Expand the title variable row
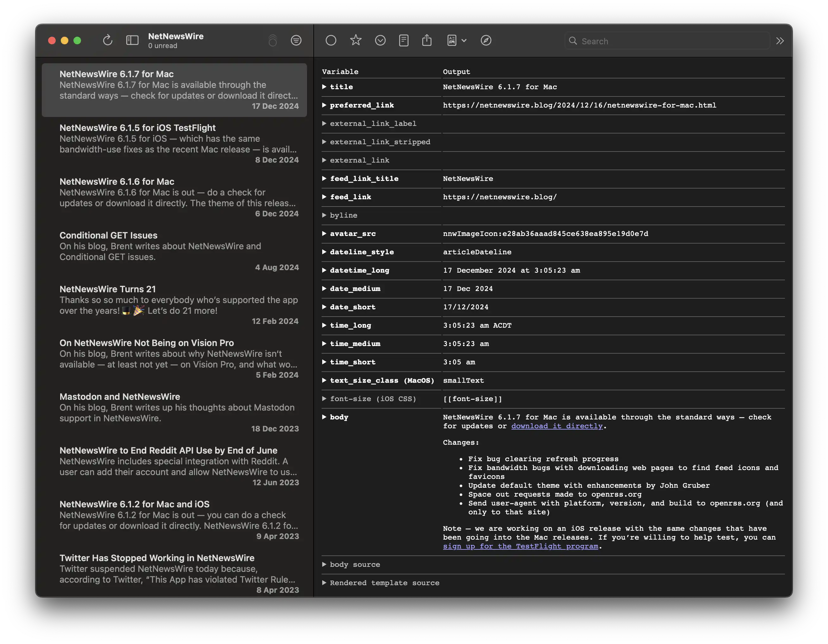Screen dimensions: 828x644 click(x=324, y=87)
